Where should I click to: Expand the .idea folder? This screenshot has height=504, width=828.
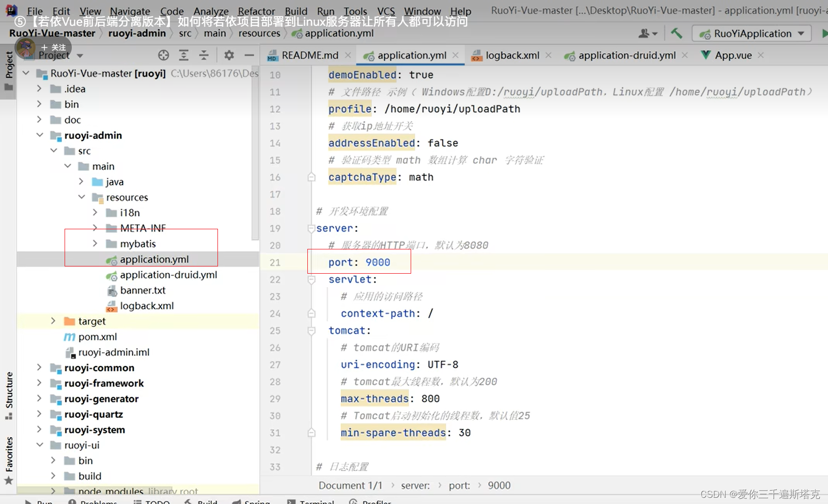(39, 89)
